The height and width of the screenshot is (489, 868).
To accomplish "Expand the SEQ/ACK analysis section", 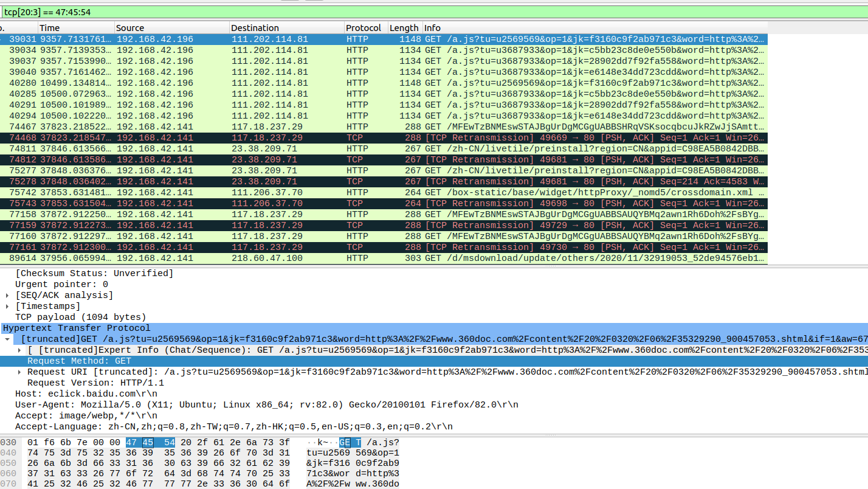I will 7,295.
